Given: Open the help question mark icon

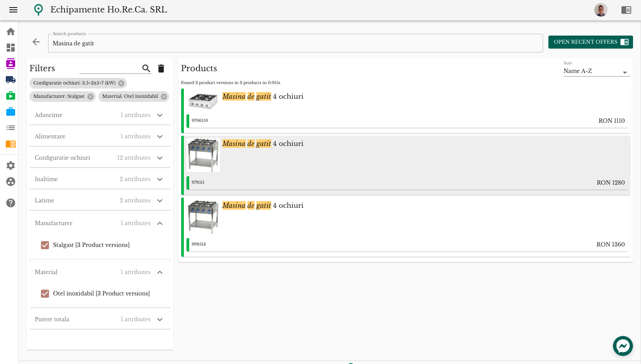Looking at the screenshot, I should pos(11,203).
